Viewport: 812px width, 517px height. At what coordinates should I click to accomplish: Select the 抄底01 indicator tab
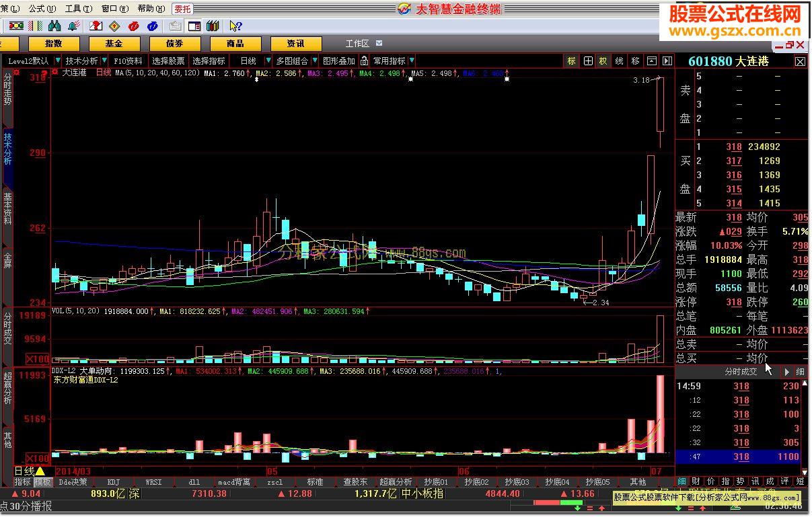436,482
